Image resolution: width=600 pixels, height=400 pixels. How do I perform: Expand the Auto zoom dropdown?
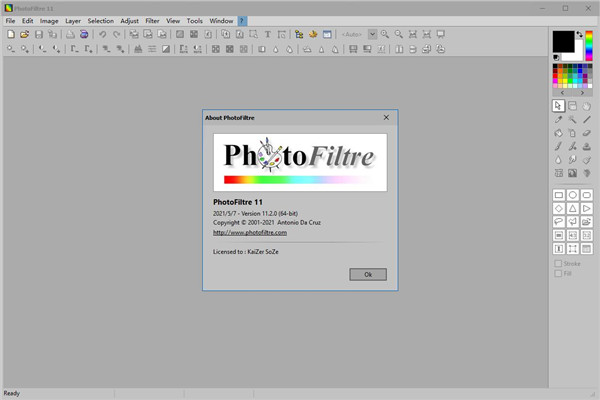tap(372, 34)
